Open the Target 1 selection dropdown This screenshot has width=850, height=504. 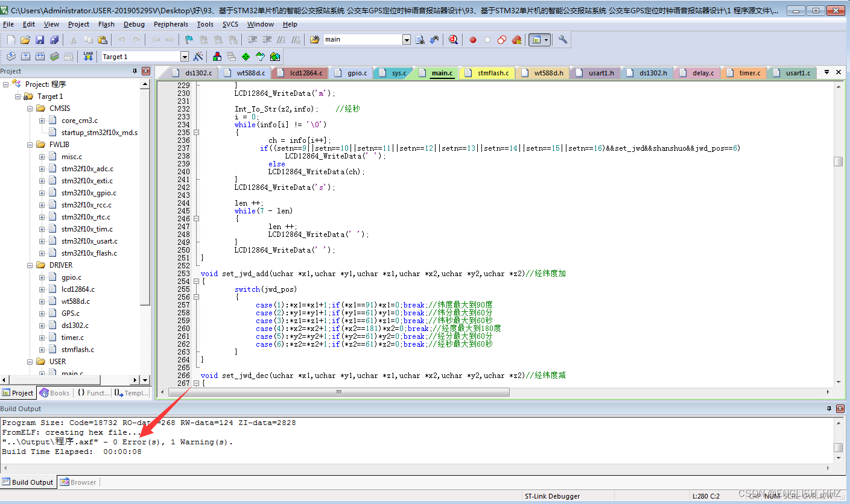coord(185,57)
